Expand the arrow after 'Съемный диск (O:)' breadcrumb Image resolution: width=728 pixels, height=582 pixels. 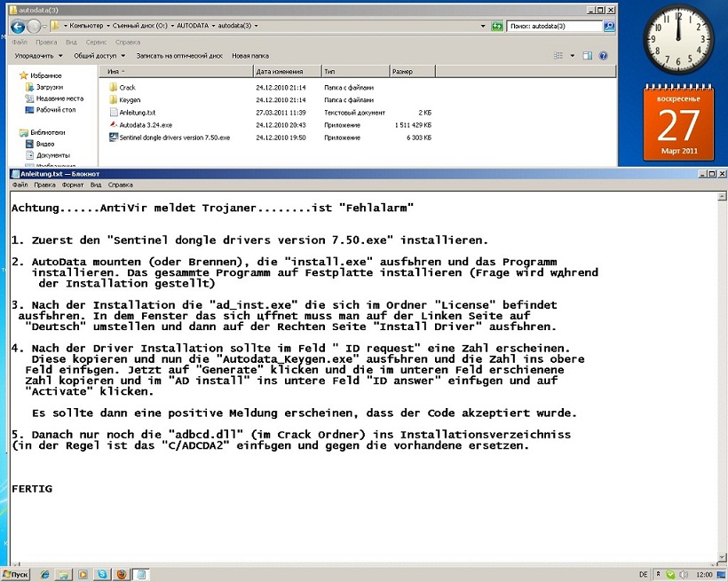click(172, 26)
